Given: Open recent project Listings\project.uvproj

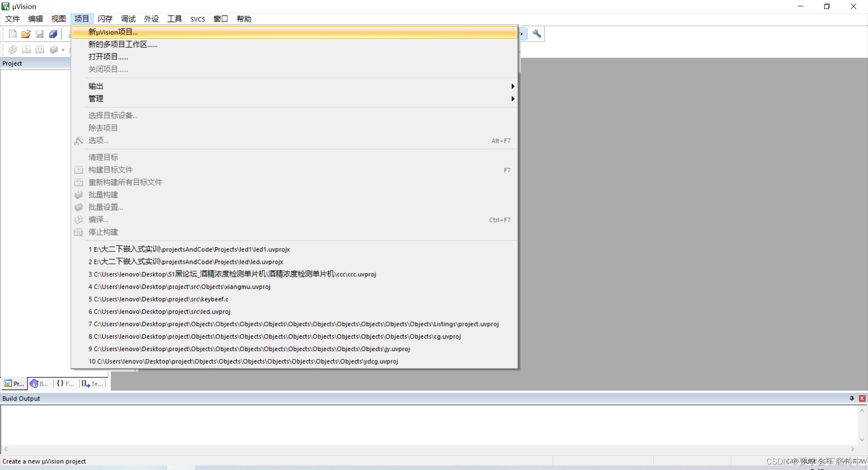Looking at the screenshot, I should tap(294, 324).
